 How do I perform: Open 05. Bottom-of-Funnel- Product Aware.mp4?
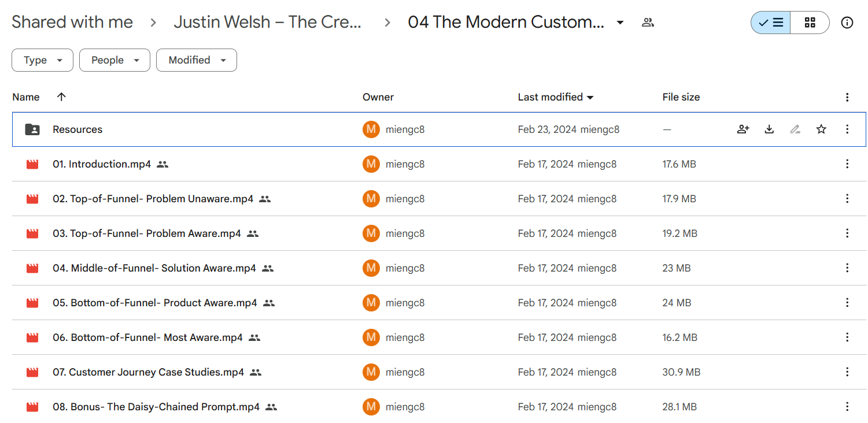[x=155, y=303]
